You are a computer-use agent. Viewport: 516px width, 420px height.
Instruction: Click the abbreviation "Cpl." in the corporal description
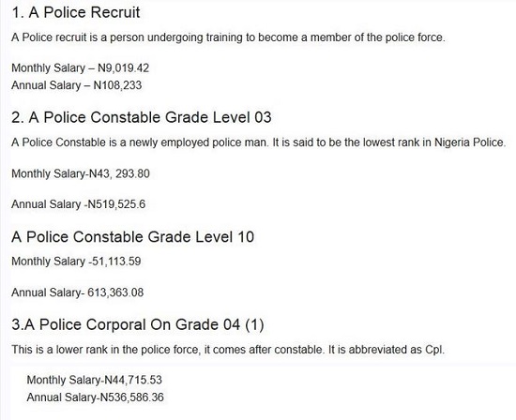pyautogui.click(x=434, y=350)
